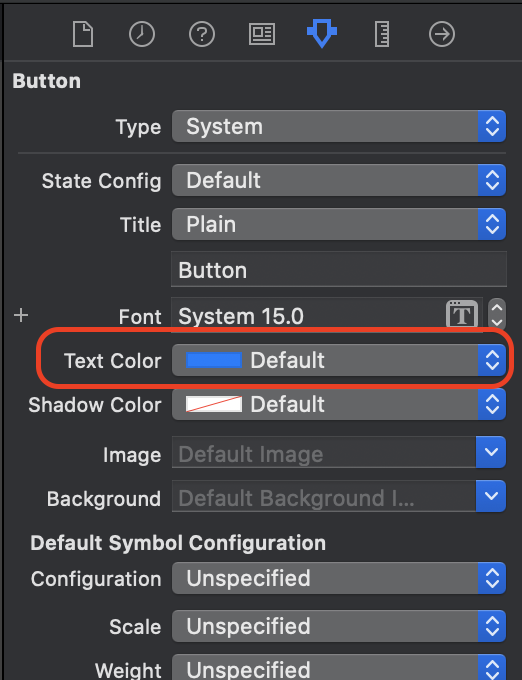Click the plus button beside Font

click(21, 315)
